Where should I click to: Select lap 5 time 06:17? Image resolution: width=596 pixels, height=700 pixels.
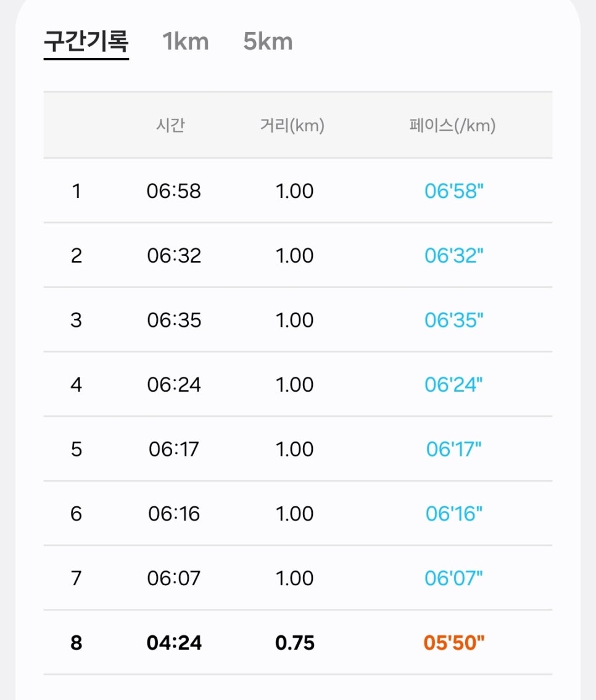(x=173, y=449)
